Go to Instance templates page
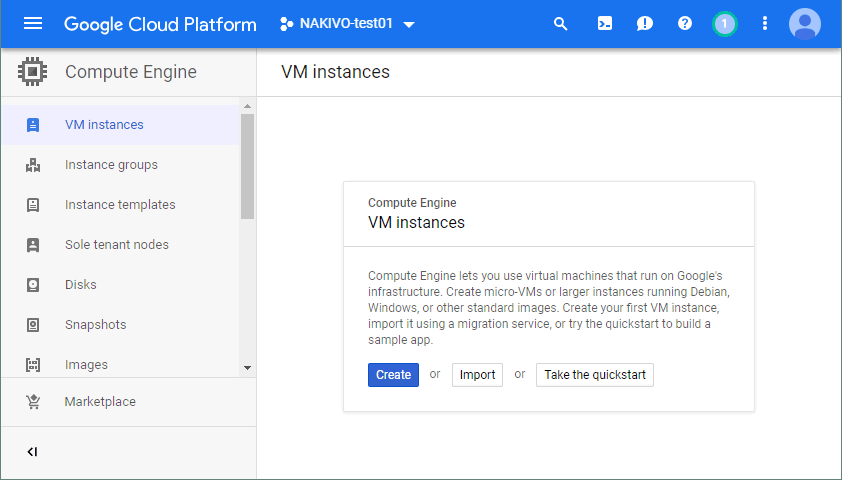 coord(120,205)
